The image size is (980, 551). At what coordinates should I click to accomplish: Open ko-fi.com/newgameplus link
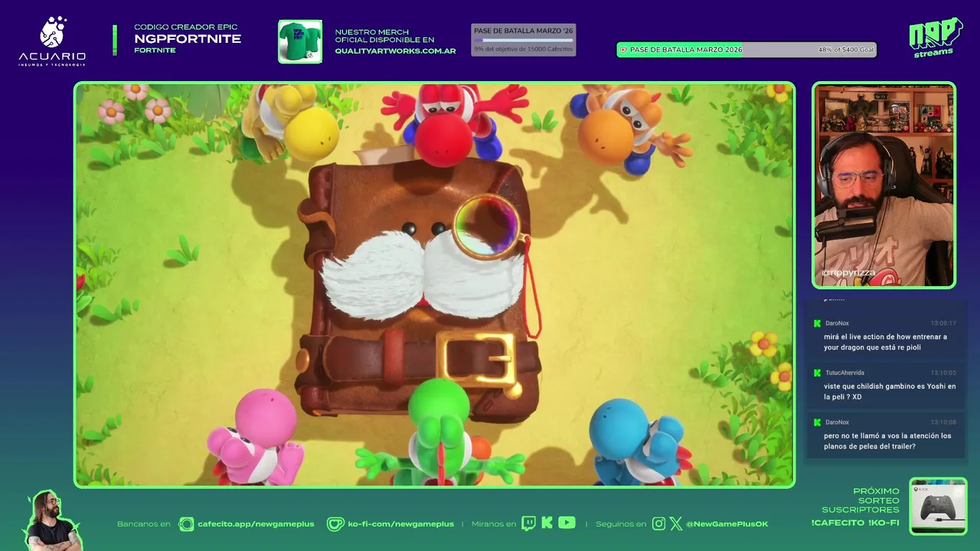[400, 524]
